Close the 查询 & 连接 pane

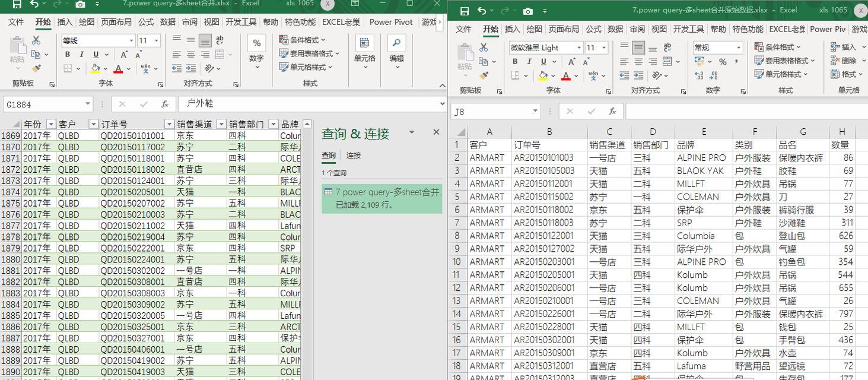point(436,132)
